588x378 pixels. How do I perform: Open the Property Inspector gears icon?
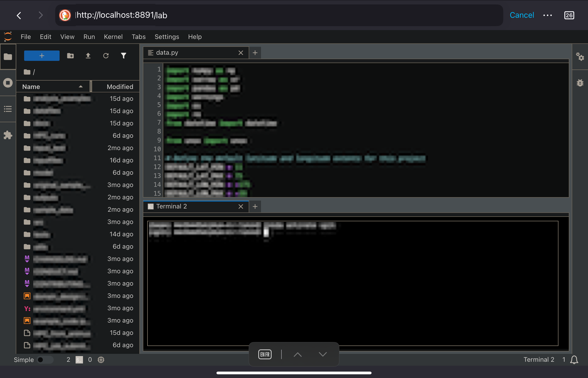point(580,57)
